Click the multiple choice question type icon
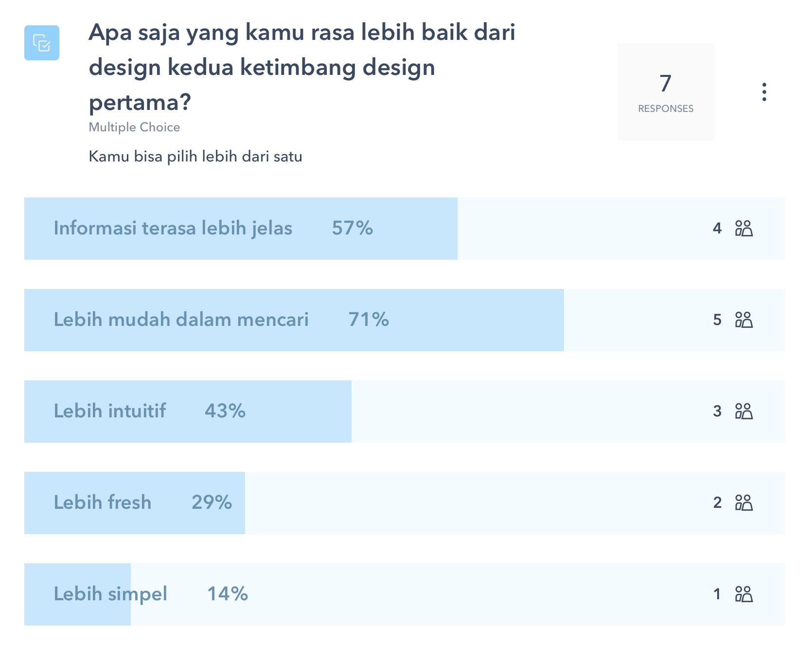Image resolution: width=812 pixels, height=645 pixels. pos(42,43)
